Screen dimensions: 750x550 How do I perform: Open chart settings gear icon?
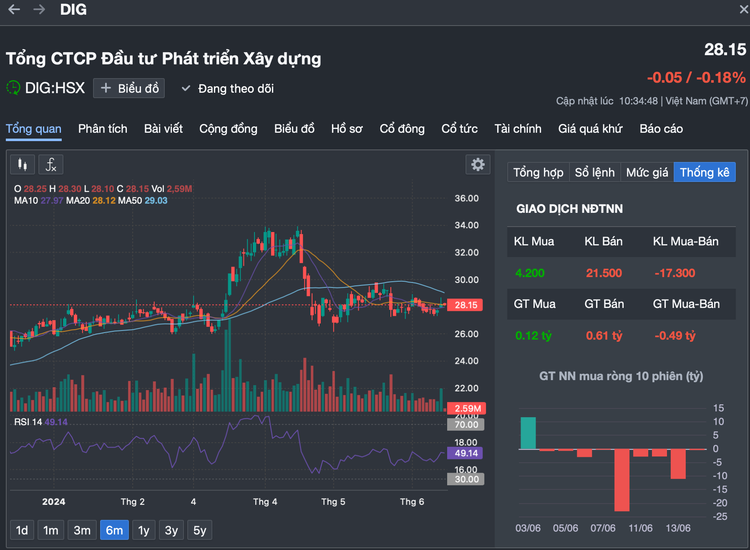[x=478, y=165]
